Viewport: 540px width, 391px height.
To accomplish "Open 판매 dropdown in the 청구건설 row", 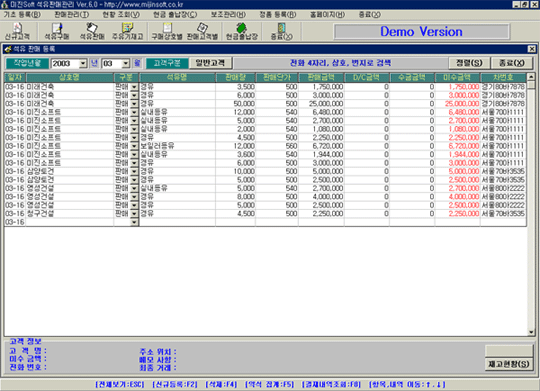I will (x=134, y=214).
